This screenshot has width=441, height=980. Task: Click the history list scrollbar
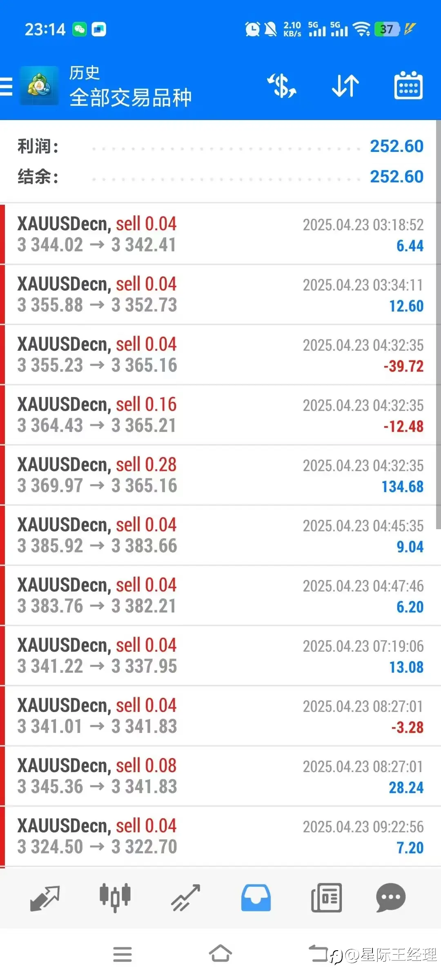[x=438, y=327]
